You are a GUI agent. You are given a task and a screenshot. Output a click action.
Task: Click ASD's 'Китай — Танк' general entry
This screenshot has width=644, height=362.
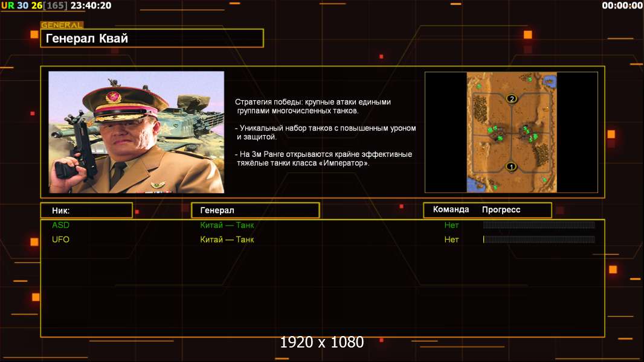227,225
